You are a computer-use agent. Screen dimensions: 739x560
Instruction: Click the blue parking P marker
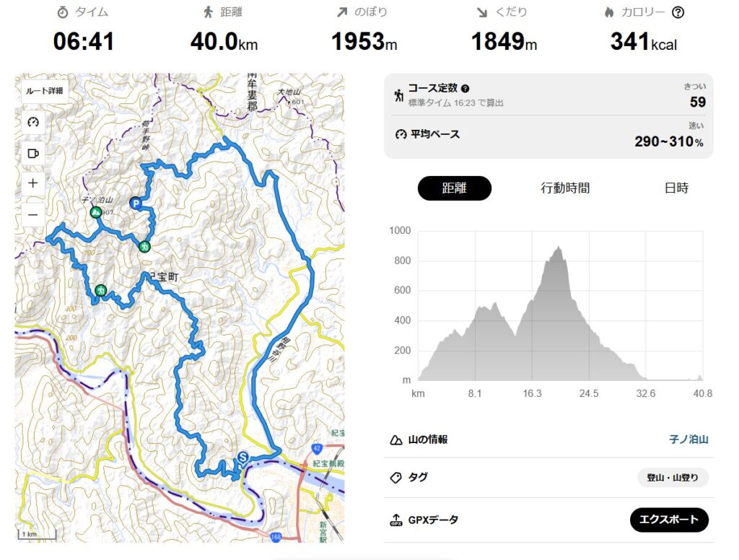click(135, 204)
